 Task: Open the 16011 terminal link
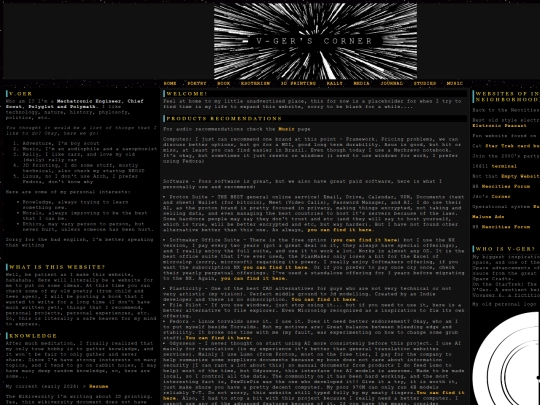pyautogui.click(x=504, y=166)
